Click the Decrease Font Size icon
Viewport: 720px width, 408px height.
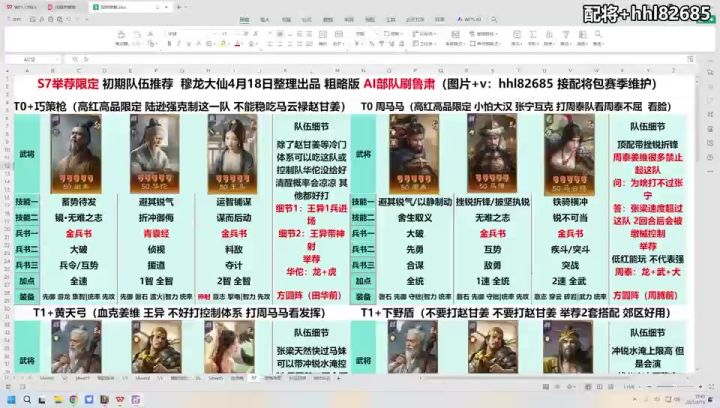255,34
